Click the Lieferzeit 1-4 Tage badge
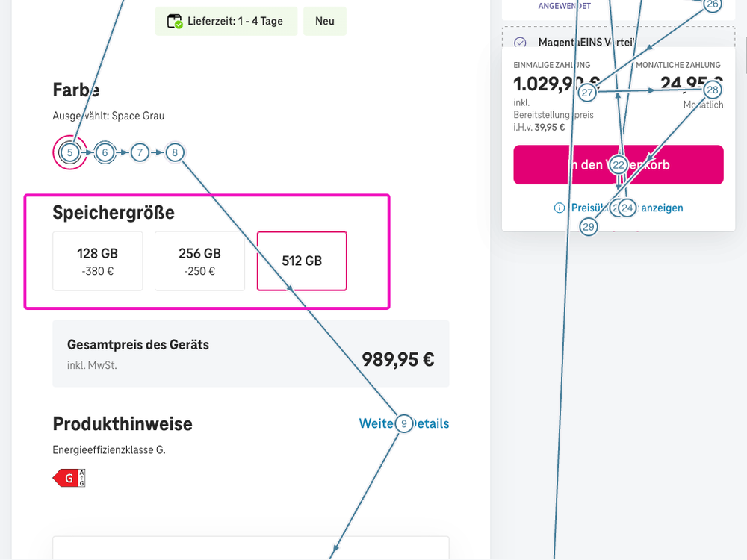 (x=226, y=21)
